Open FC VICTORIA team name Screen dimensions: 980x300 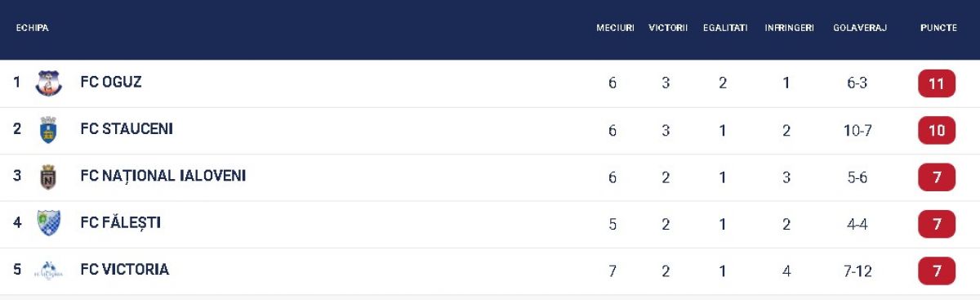pyautogui.click(x=125, y=270)
